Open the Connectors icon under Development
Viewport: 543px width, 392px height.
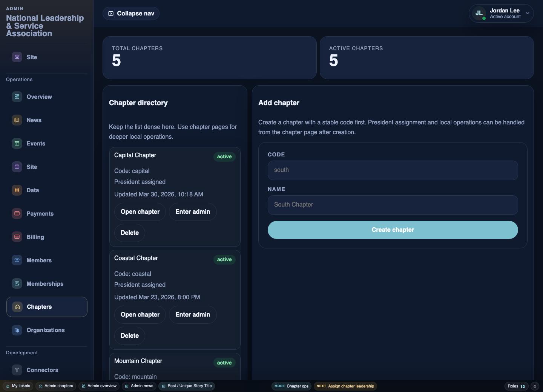click(17, 370)
